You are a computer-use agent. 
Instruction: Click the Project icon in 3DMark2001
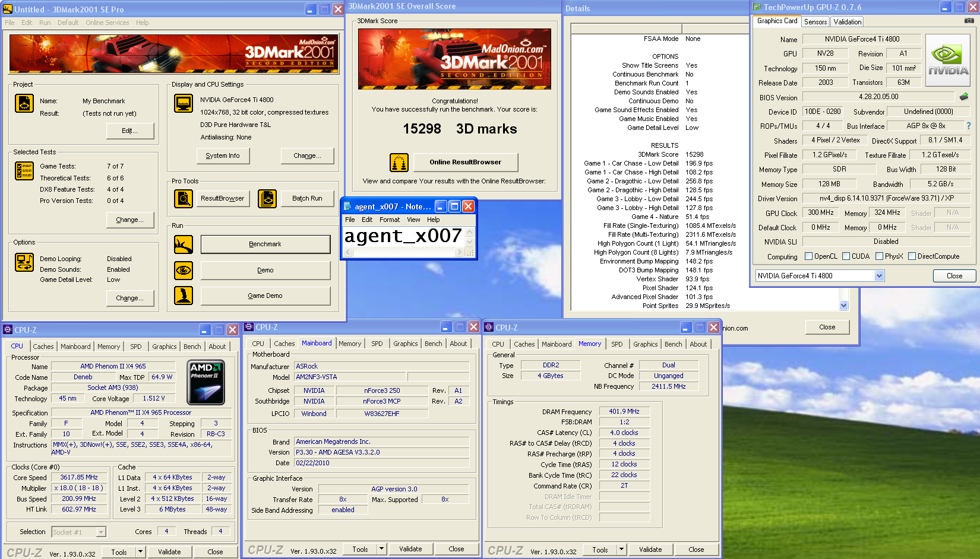[24, 103]
